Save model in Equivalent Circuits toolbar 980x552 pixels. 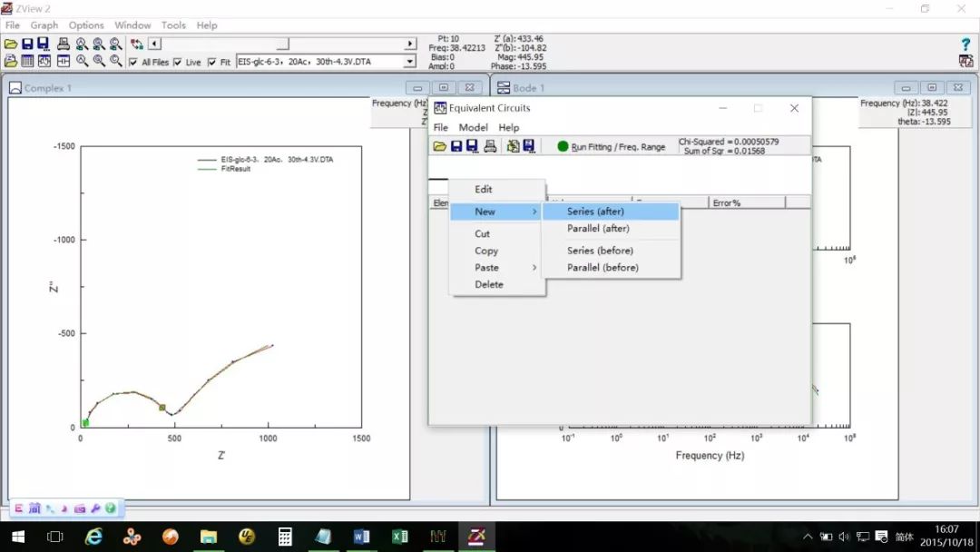(456, 146)
